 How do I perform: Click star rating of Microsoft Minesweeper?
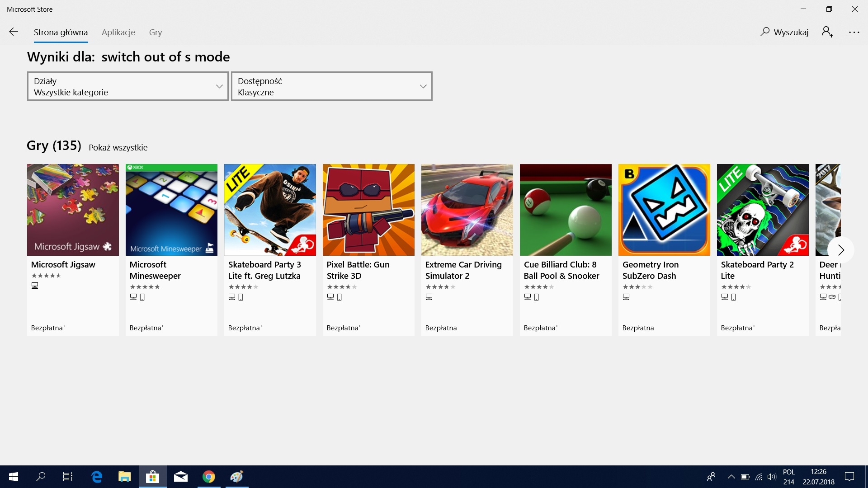pos(145,287)
